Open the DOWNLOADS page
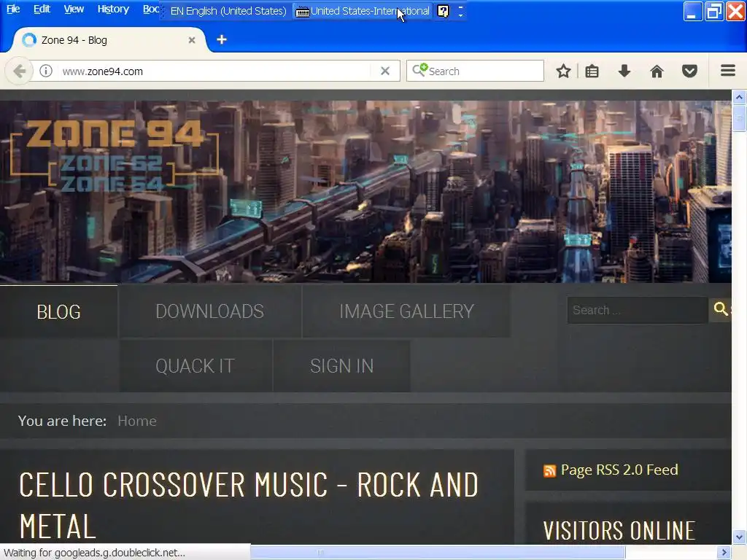The image size is (747, 560). pos(209,311)
